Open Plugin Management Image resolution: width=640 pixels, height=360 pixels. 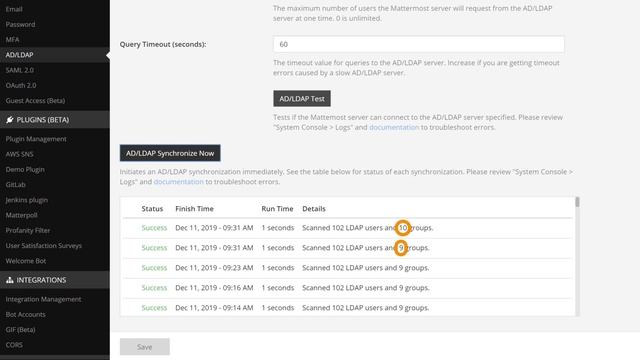pyautogui.click(x=36, y=139)
